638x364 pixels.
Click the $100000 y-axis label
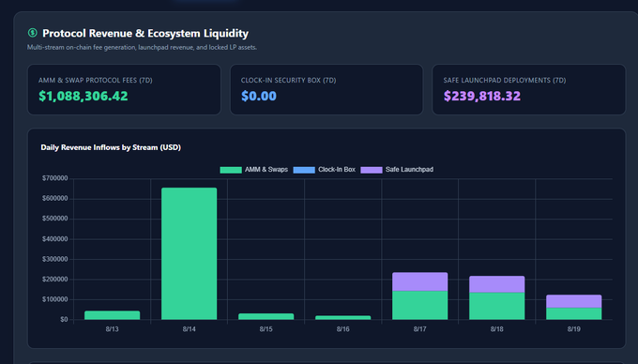(x=55, y=299)
